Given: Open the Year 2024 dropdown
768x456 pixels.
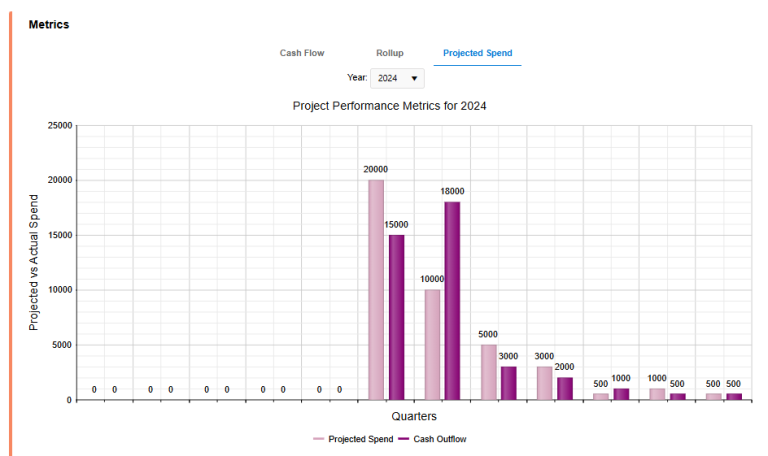Looking at the screenshot, I should click(x=397, y=78).
